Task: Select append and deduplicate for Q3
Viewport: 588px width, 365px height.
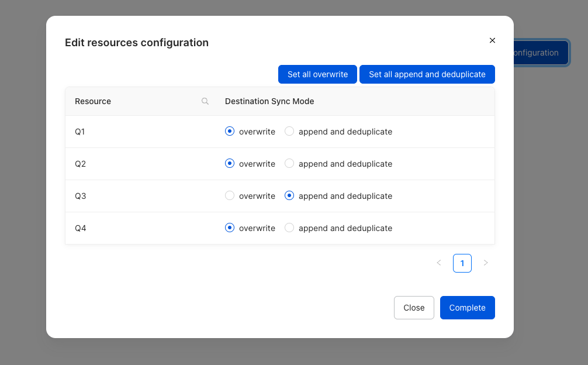Action: tap(289, 196)
